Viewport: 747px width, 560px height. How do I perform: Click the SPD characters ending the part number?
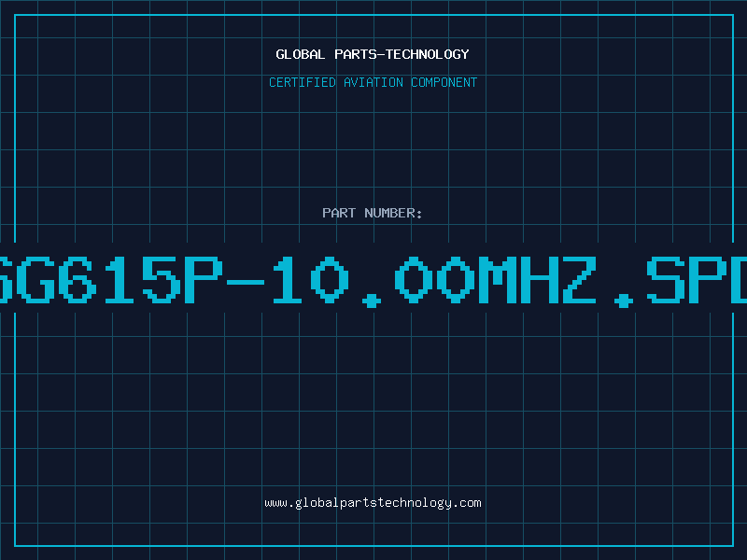coord(697,280)
